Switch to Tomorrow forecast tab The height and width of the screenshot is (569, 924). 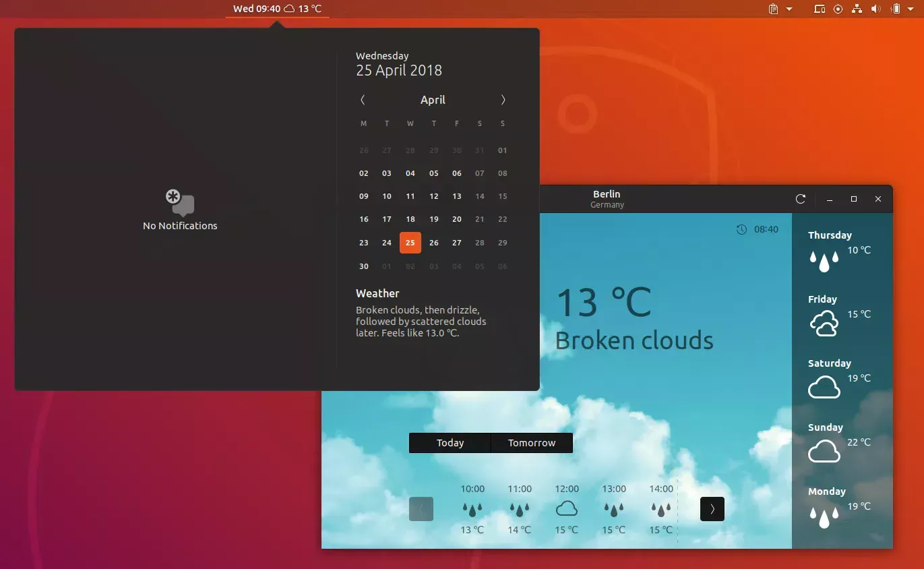point(532,443)
